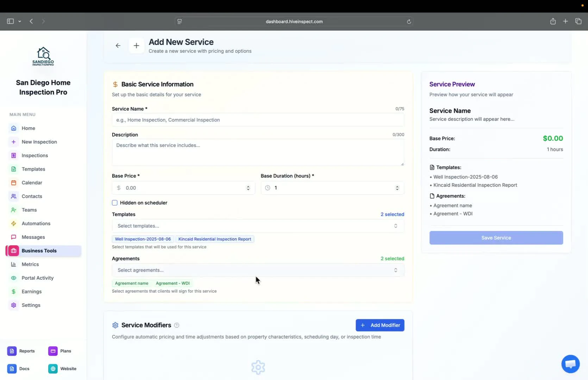588x380 pixels.
Task: Select the New Inspection menu item
Action: [39, 142]
